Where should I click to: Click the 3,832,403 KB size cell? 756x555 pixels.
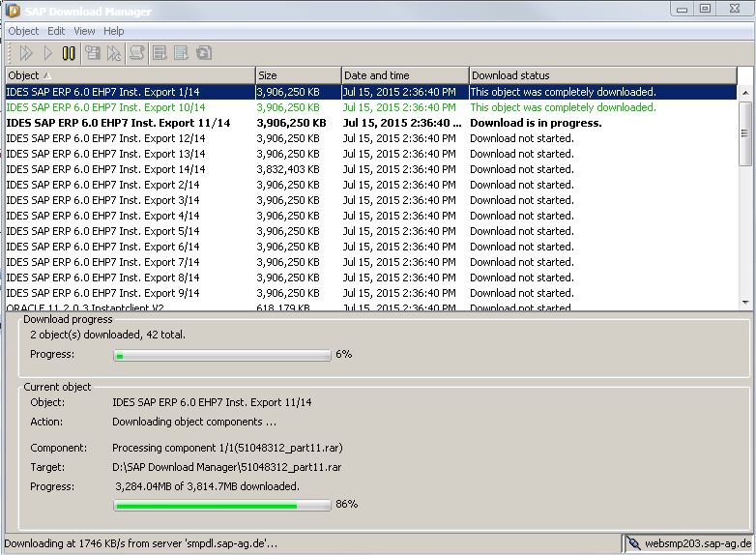(288, 169)
